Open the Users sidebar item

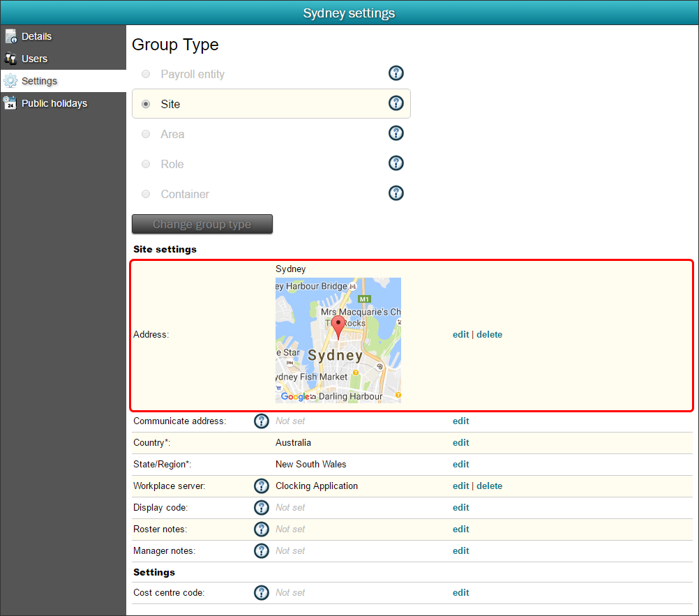click(63, 59)
